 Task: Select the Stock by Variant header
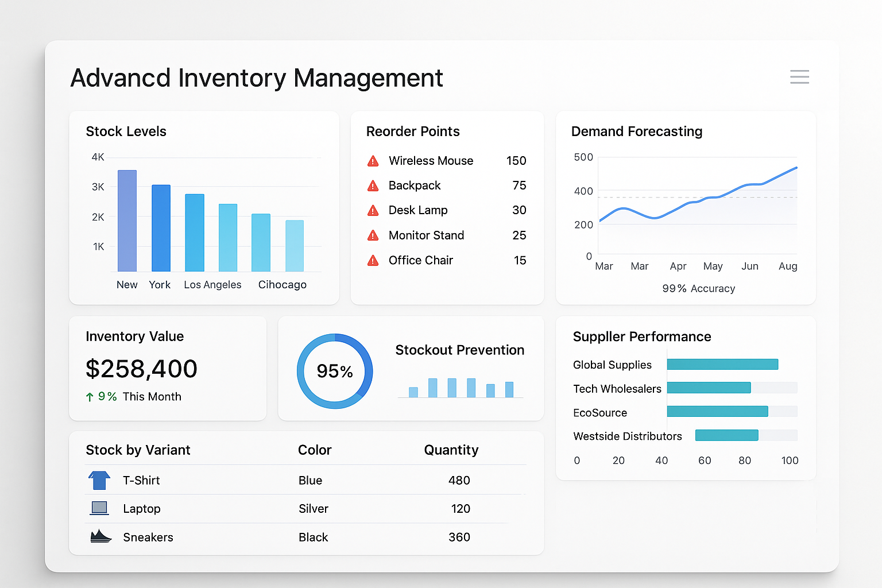click(138, 450)
